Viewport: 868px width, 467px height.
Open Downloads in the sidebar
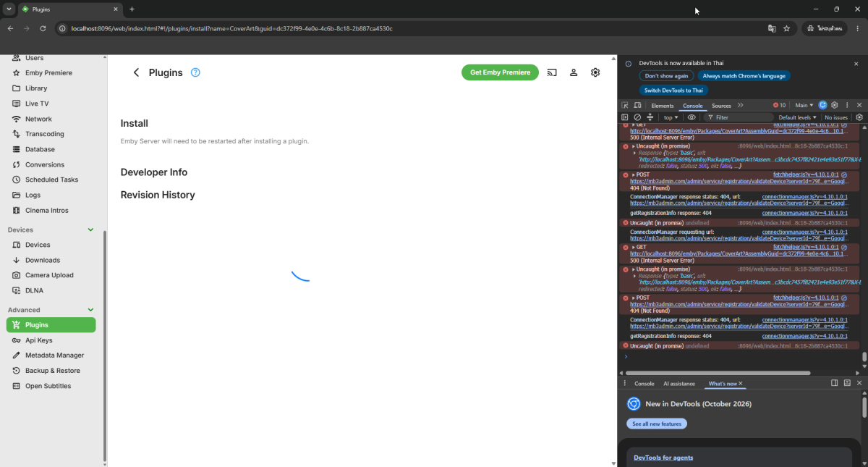(51, 260)
